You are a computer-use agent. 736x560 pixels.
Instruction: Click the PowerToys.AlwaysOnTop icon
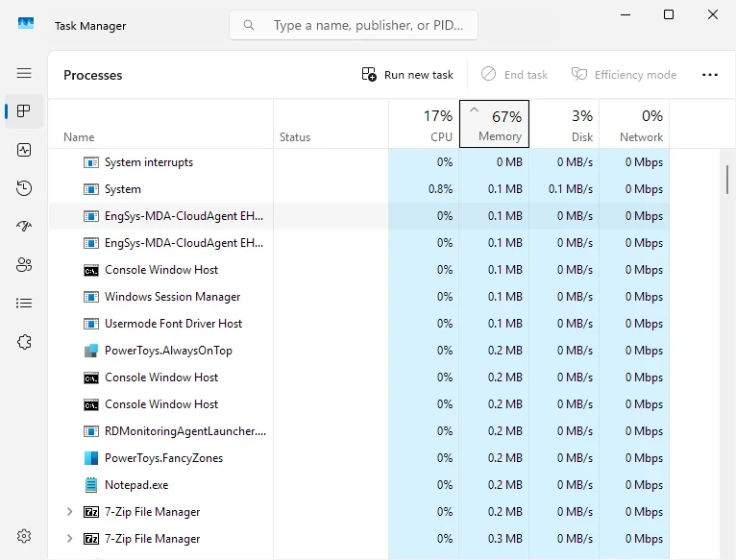click(x=91, y=351)
